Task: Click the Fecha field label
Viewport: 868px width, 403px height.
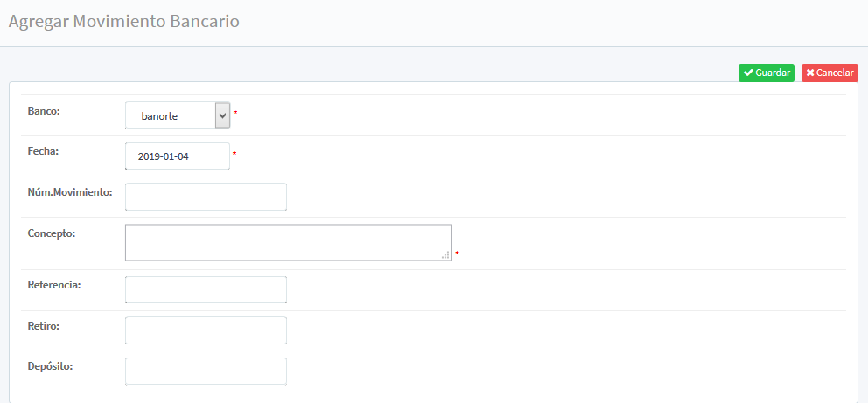Action: point(44,150)
